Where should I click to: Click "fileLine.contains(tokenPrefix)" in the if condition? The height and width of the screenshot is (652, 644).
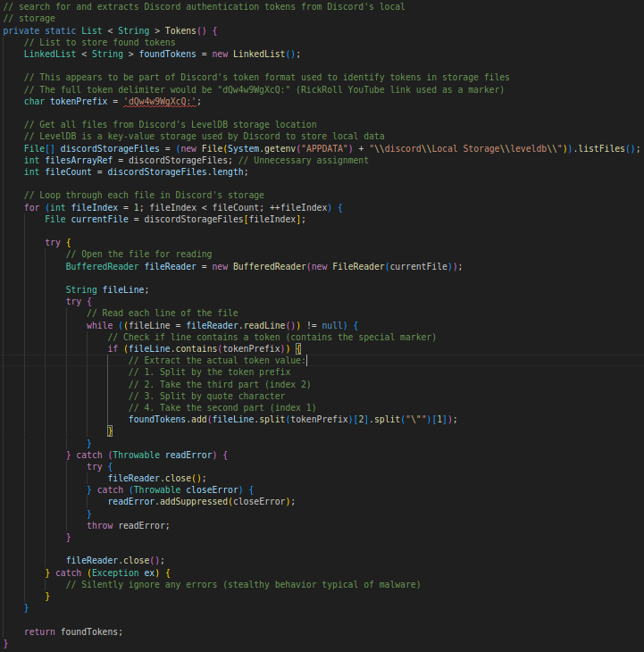click(x=206, y=349)
